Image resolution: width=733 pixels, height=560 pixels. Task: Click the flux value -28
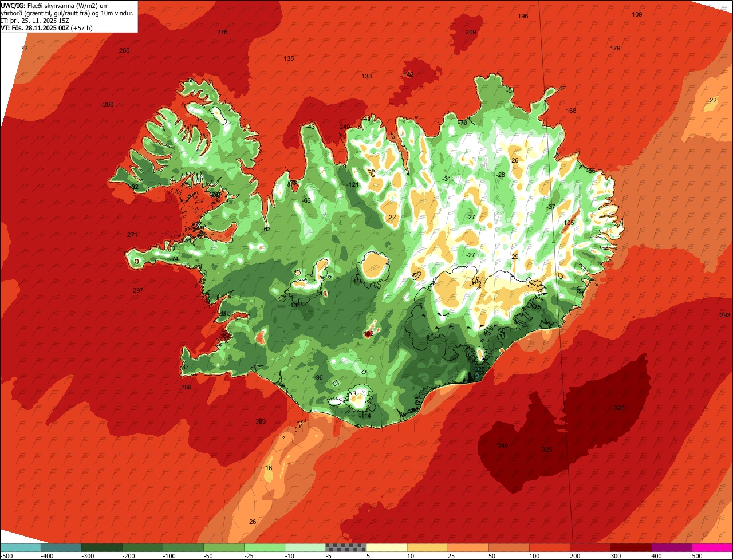[x=501, y=175]
